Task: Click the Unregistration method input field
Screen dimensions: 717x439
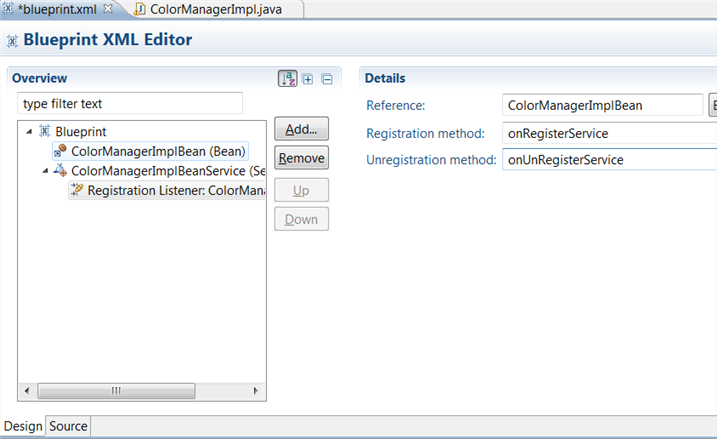Action: (608, 159)
